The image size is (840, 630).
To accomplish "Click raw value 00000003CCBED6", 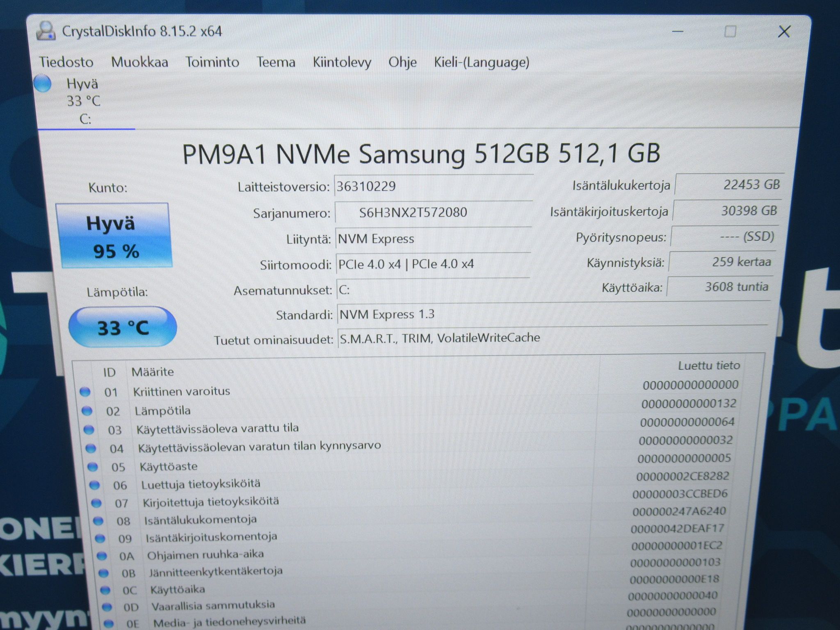I will (680, 494).
